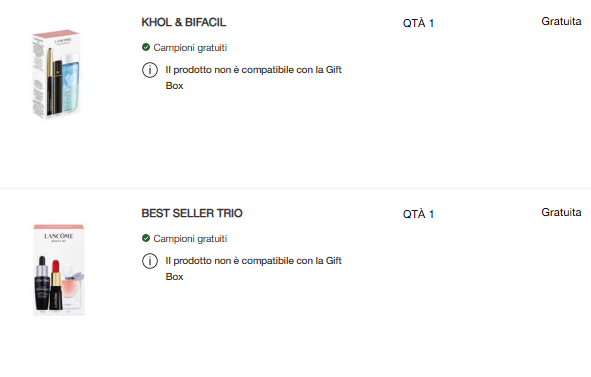This screenshot has width=591, height=377.
Task: Click QTÀ 1 for KHOL & BIFACIL
Action: click(418, 23)
